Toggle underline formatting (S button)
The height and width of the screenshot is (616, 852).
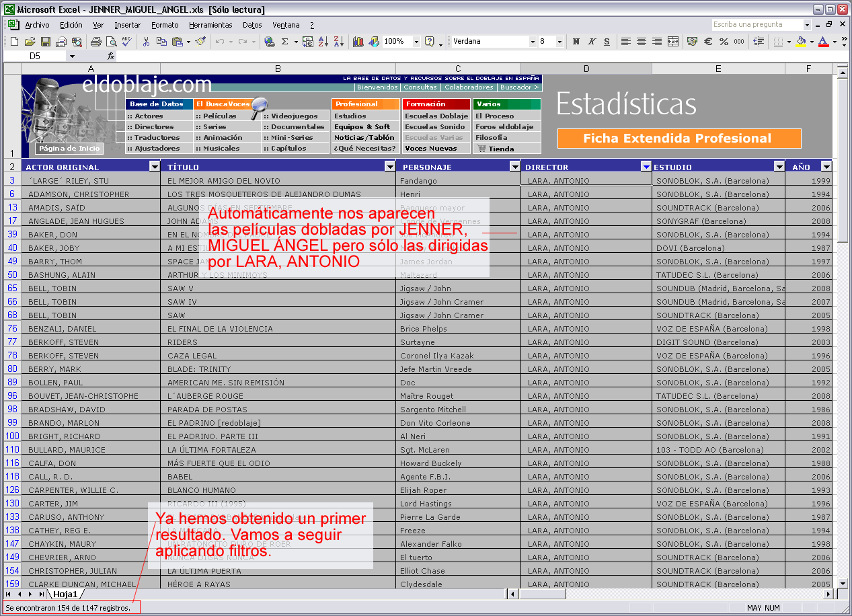click(607, 42)
